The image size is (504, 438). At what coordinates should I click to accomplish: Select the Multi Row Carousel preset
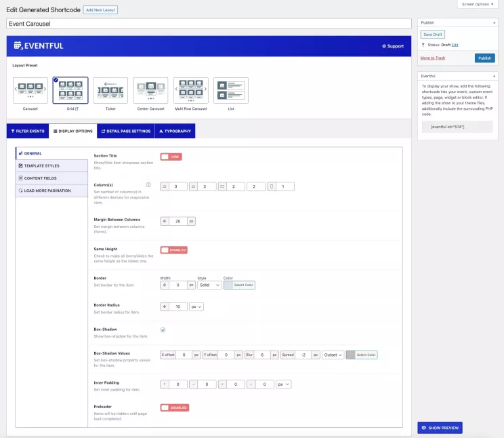191,90
